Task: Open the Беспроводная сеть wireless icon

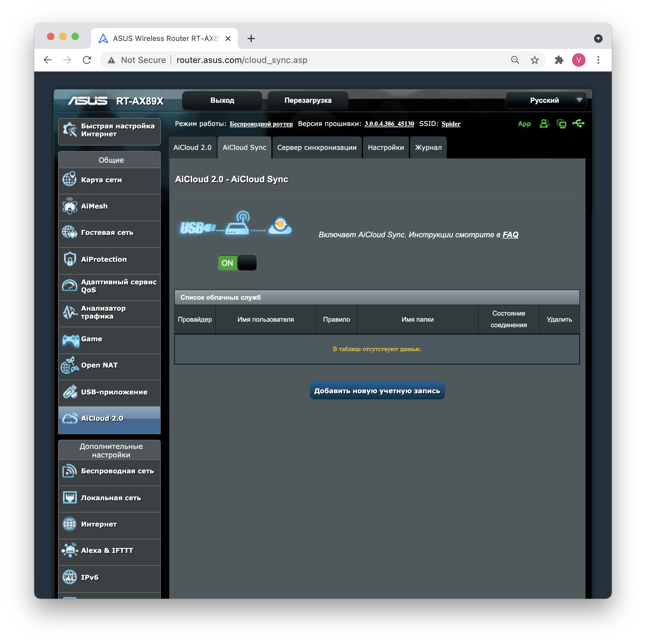Action: tap(70, 471)
